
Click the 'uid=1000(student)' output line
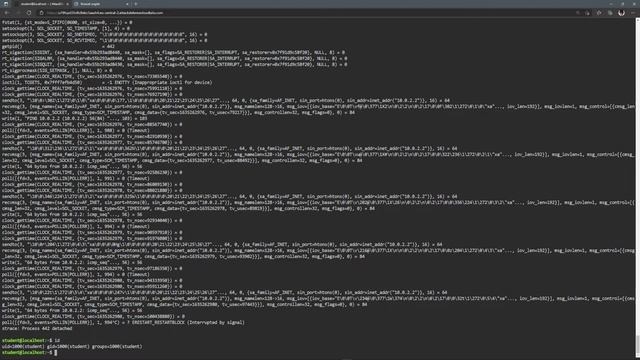[x=72, y=347]
